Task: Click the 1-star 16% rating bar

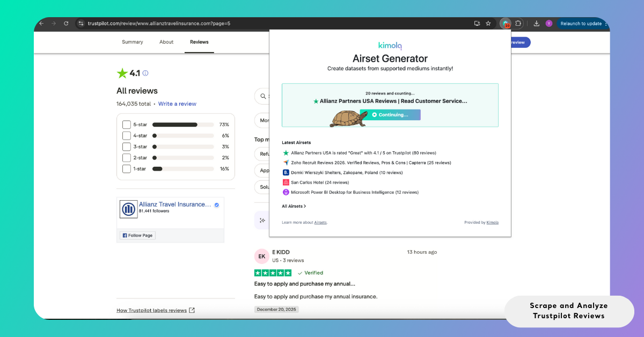Action: 183,169
